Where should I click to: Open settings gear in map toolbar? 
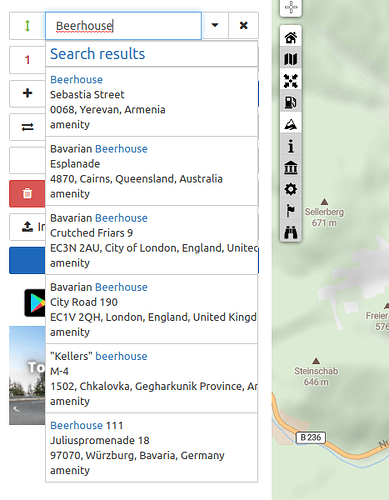[x=291, y=189]
